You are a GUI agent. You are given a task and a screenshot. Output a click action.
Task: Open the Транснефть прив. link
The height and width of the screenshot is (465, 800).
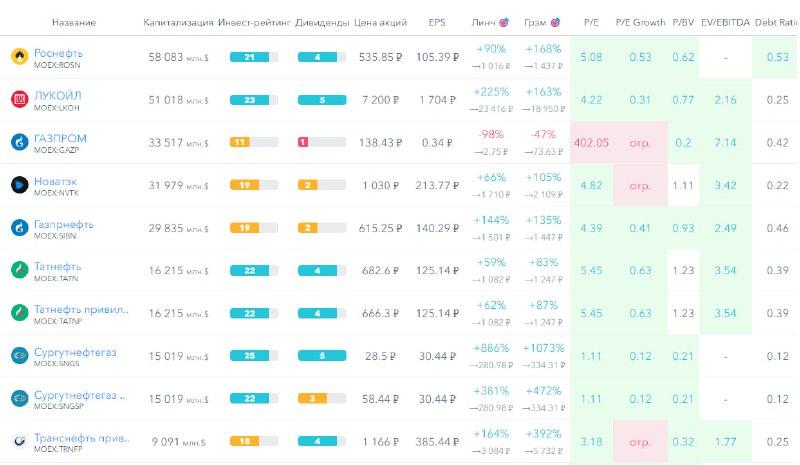point(82,438)
